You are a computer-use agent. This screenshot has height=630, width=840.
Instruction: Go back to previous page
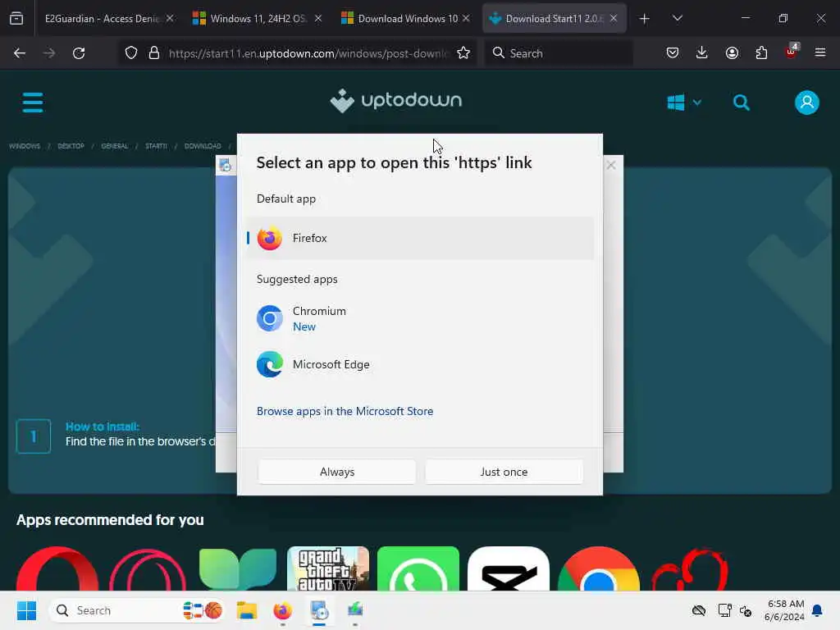[20, 53]
